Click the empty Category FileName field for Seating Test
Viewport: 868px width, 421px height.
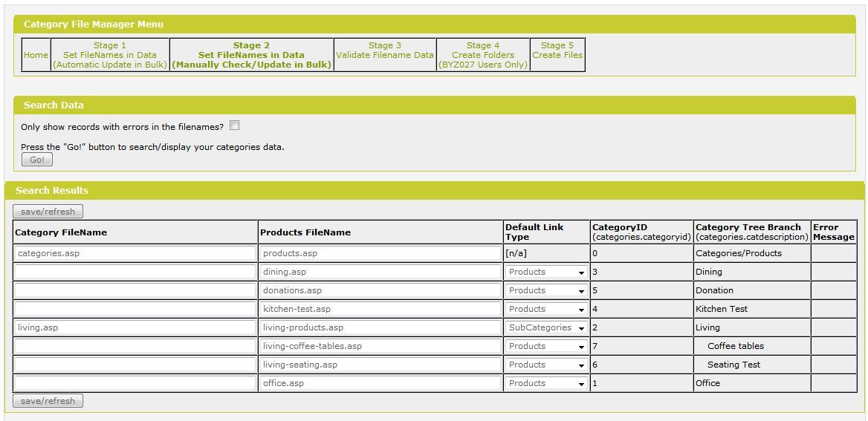(x=135, y=365)
